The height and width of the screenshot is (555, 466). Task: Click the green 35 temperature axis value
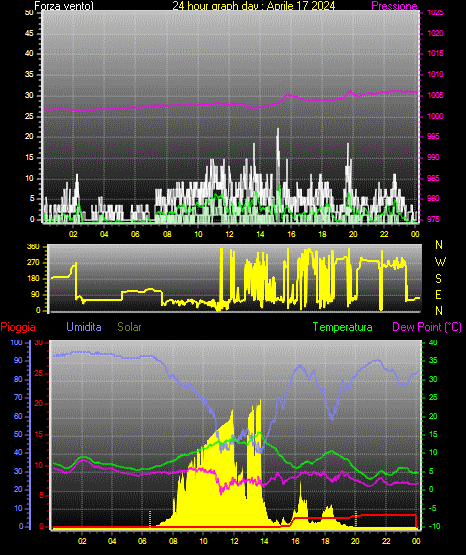tap(433, 360)
